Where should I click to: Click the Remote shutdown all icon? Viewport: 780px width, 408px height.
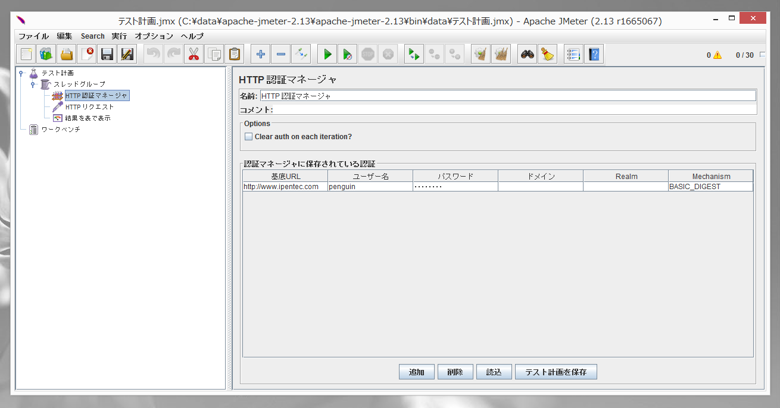tap(455, 54)
